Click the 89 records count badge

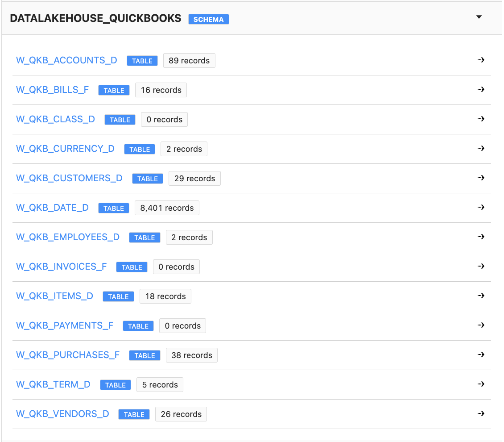tap(189, 61)
